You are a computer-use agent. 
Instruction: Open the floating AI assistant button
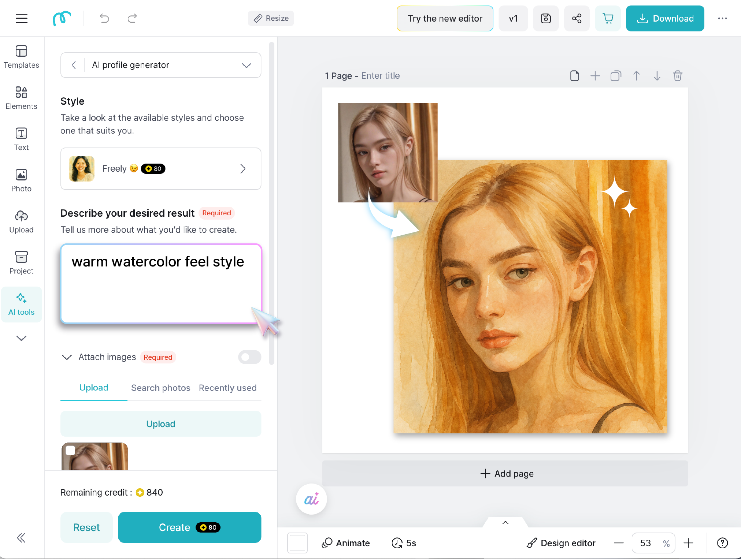pyautogui.click(x=311, y=499)
